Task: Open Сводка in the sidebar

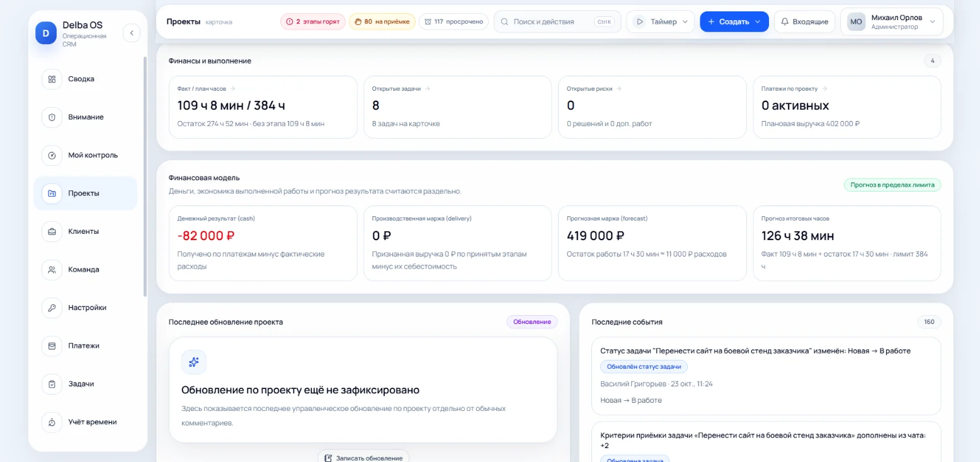Action: (x=85, y=79)
